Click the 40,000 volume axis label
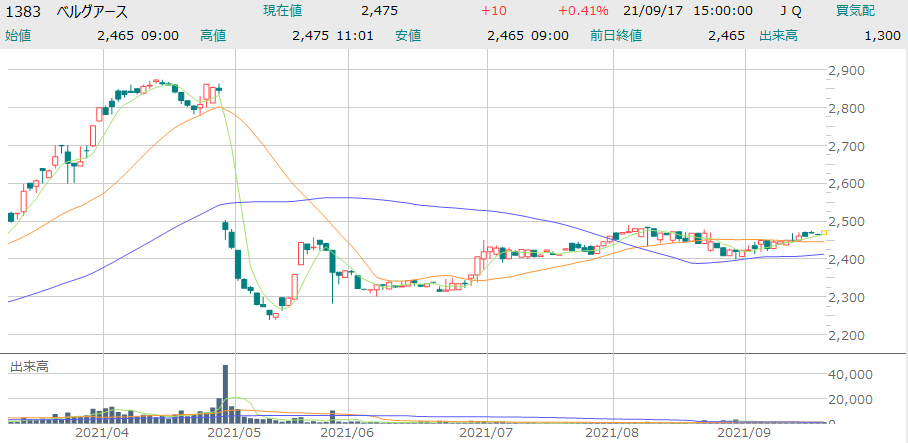 click(x=852, y=374)
